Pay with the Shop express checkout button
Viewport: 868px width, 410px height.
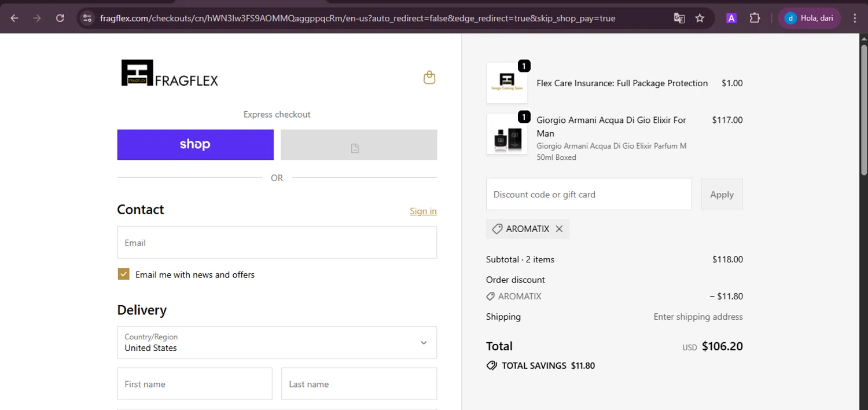pos(196,144)
